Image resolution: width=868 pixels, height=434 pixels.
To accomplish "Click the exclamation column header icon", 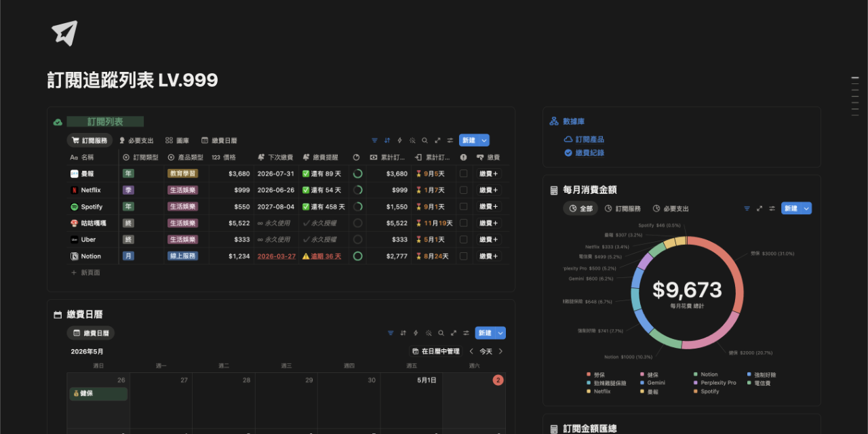I will (463, 157).
